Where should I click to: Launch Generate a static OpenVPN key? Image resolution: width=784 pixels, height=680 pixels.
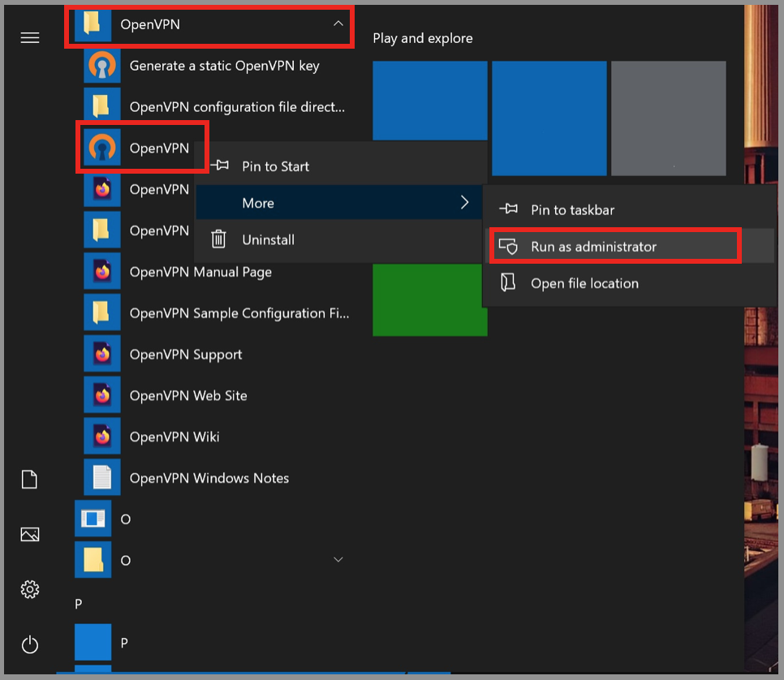(224, 66)
